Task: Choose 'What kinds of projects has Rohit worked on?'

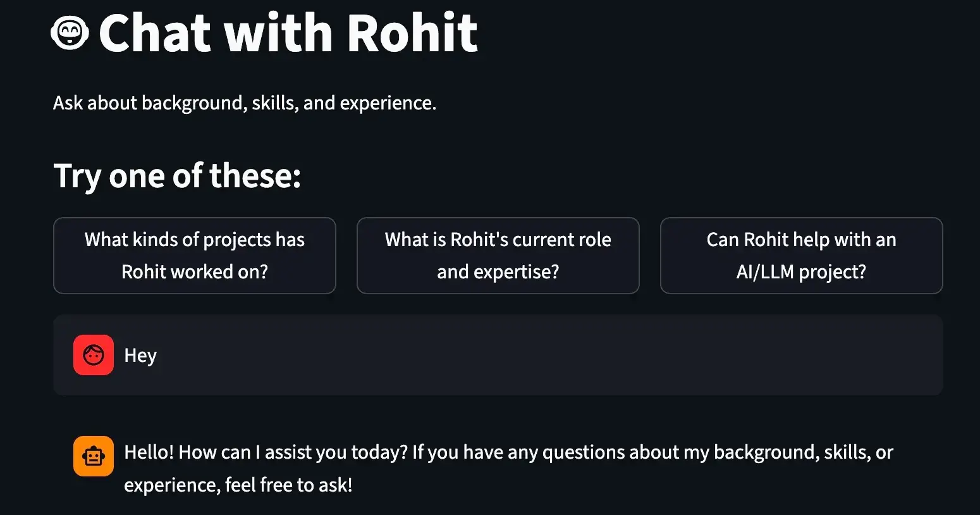Action: click(195, 256)
